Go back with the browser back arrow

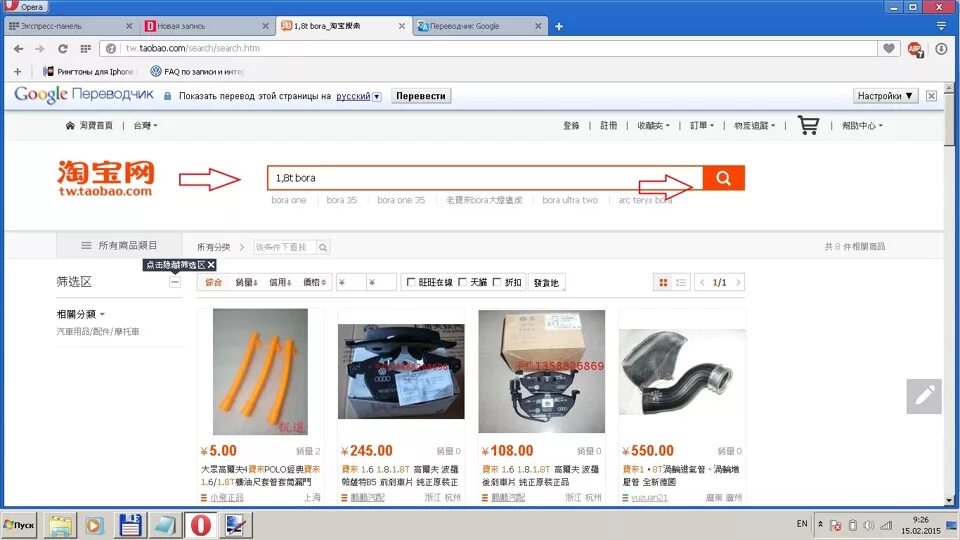(18, 48)
